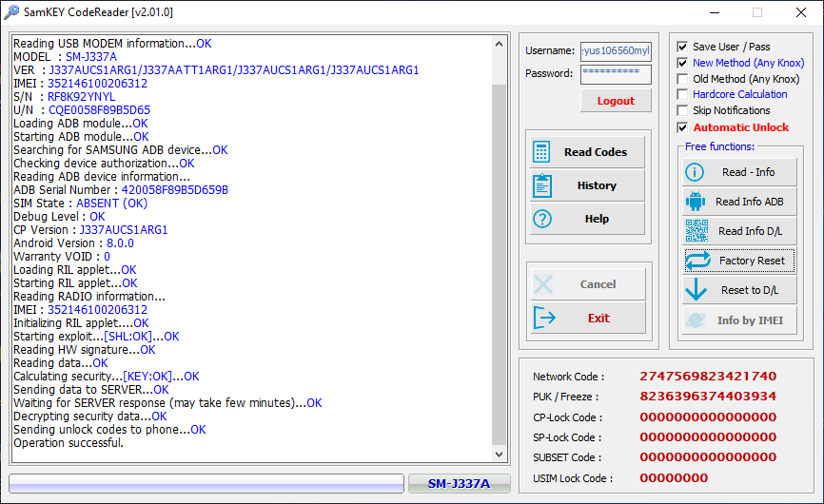Disable Automatic Unlock checkbox
The image size is (824, 504).
tap(682, 127)
